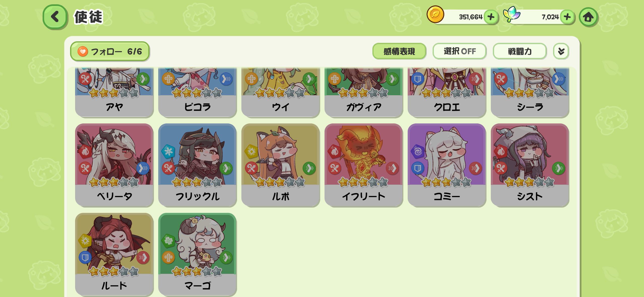Viewport: 644px width, 297px height.
Task: Click the ice snowflake badge on フリックル
Action: pos(168,152)
